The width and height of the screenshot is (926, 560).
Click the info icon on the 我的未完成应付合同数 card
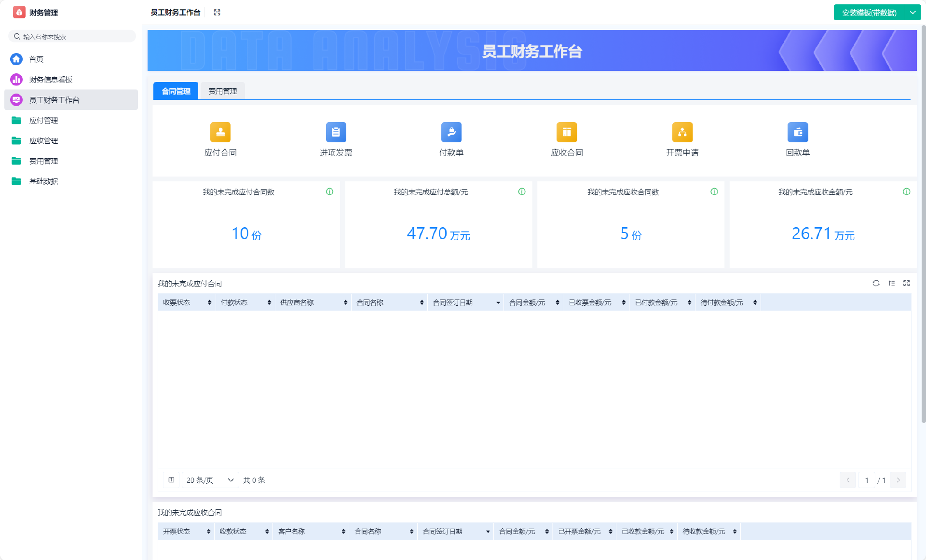(329, 191)
